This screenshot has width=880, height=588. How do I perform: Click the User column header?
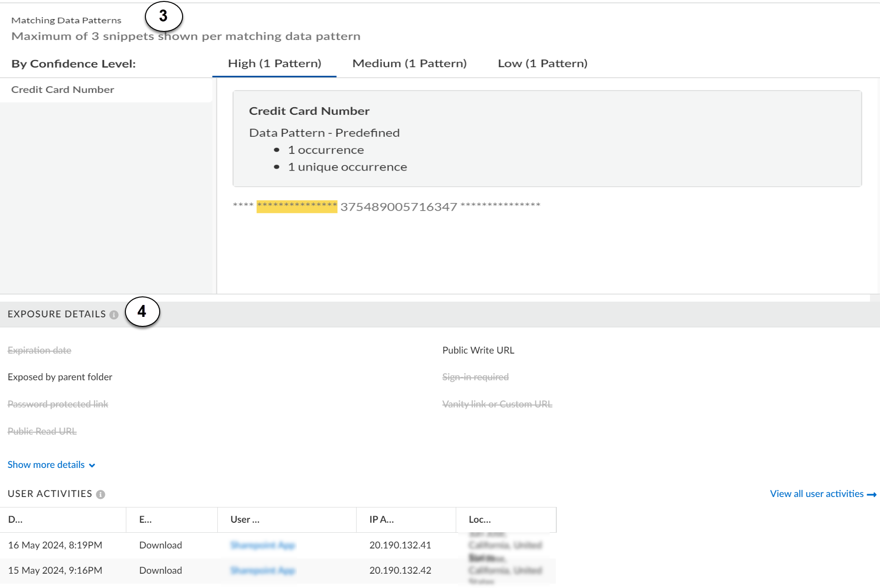click(x=245, y=519)
